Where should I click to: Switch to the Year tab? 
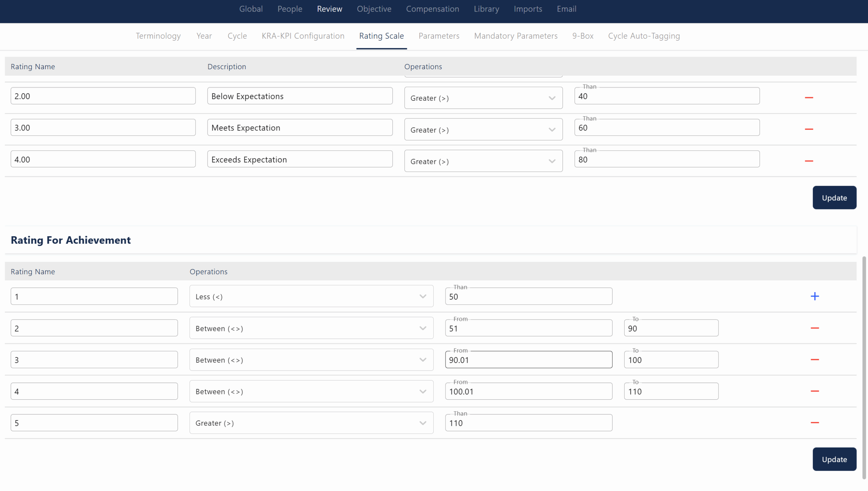[x=204, y=36]
